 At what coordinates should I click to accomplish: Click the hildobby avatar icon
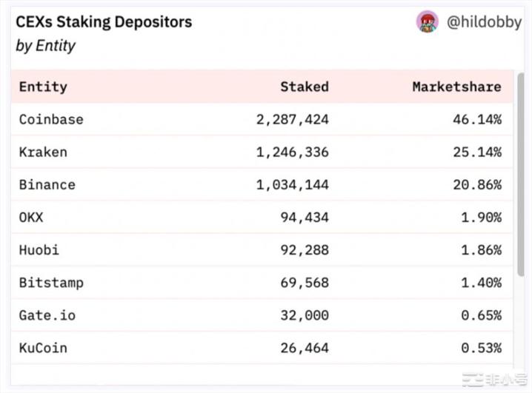point(427,21)
